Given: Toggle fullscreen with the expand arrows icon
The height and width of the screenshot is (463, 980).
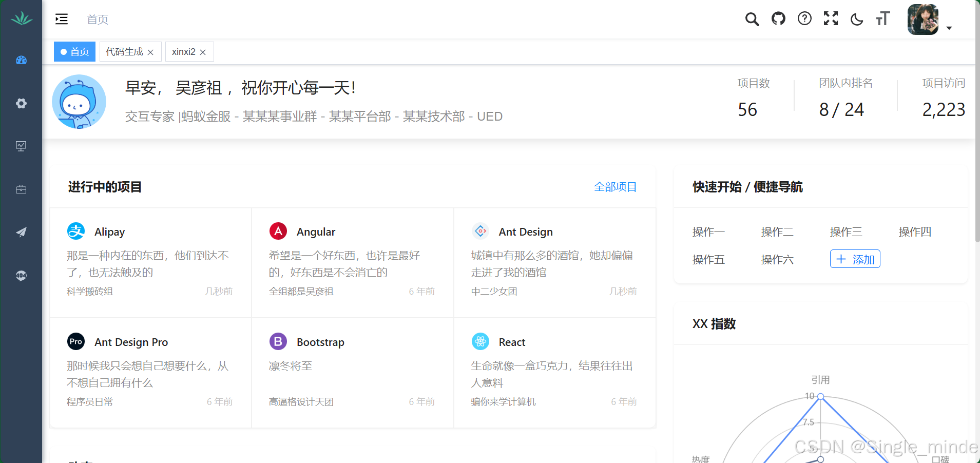Looking at the screenshot, I should (831, 19).
